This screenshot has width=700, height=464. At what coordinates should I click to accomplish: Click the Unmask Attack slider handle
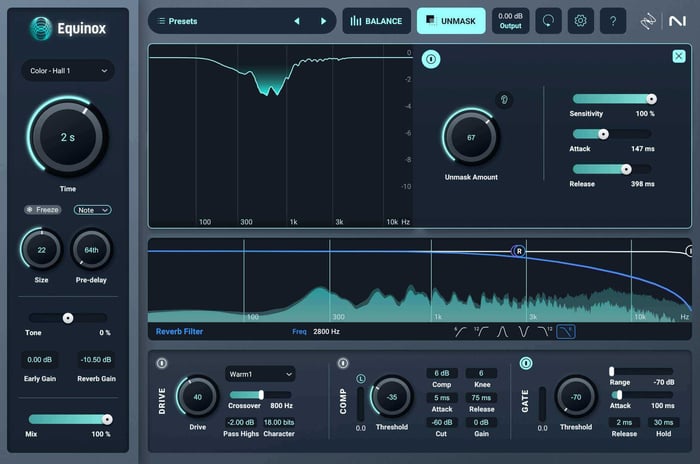click(x=603, y=134)
